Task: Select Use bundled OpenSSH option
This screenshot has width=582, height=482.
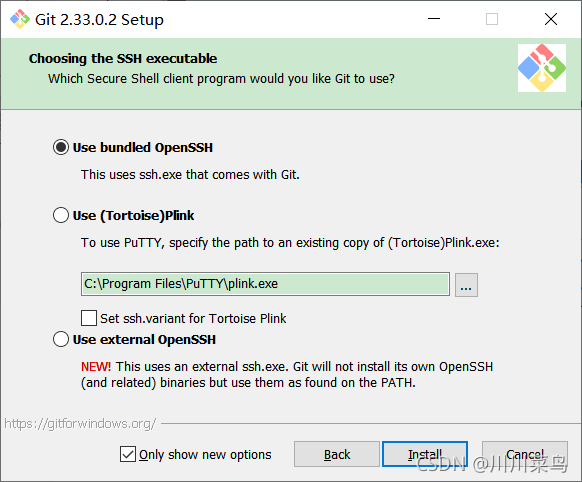Action: click(61, 147)
